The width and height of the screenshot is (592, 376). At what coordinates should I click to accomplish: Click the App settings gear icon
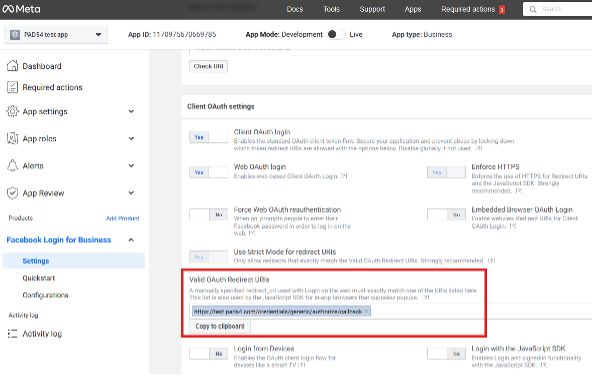click(12, 111)
